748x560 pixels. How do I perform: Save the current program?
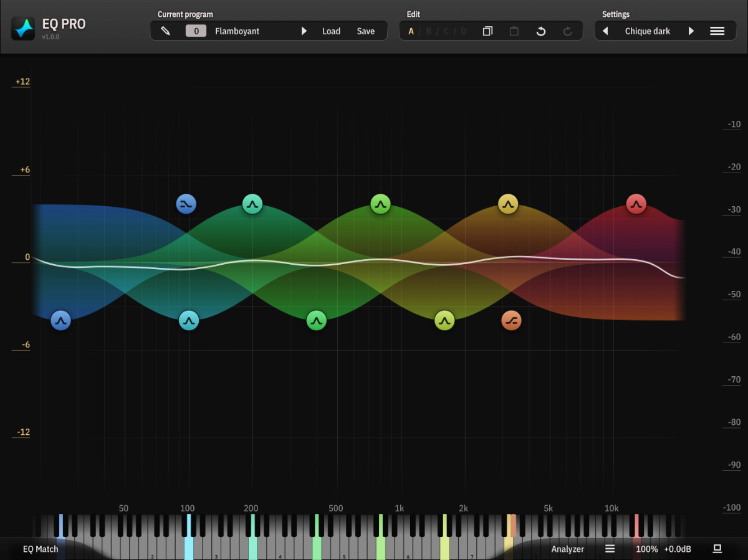(x=366, y=31)
